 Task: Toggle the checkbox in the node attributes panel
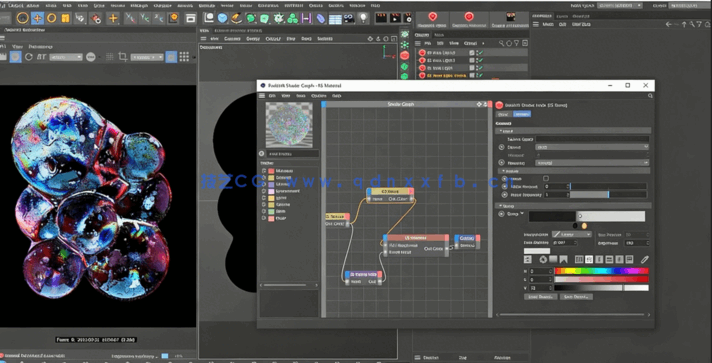(x=546, y=179)
